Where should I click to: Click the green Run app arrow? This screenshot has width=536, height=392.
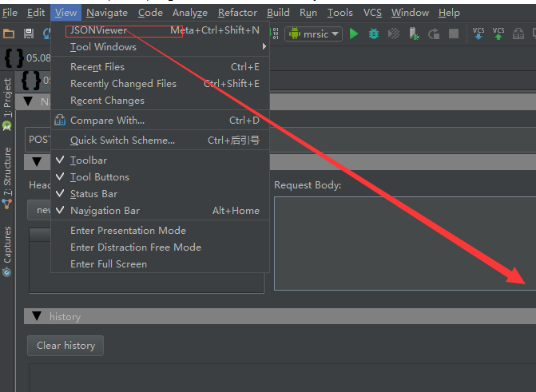(354, 34)
